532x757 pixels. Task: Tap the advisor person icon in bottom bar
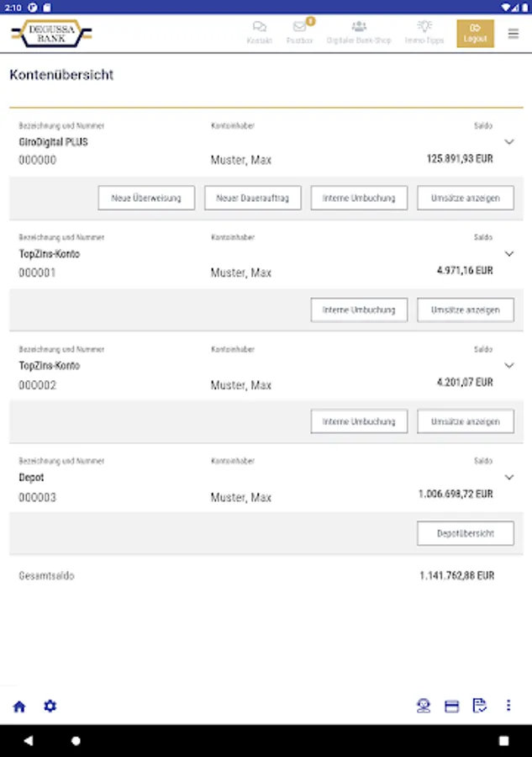tap(424, 707)
